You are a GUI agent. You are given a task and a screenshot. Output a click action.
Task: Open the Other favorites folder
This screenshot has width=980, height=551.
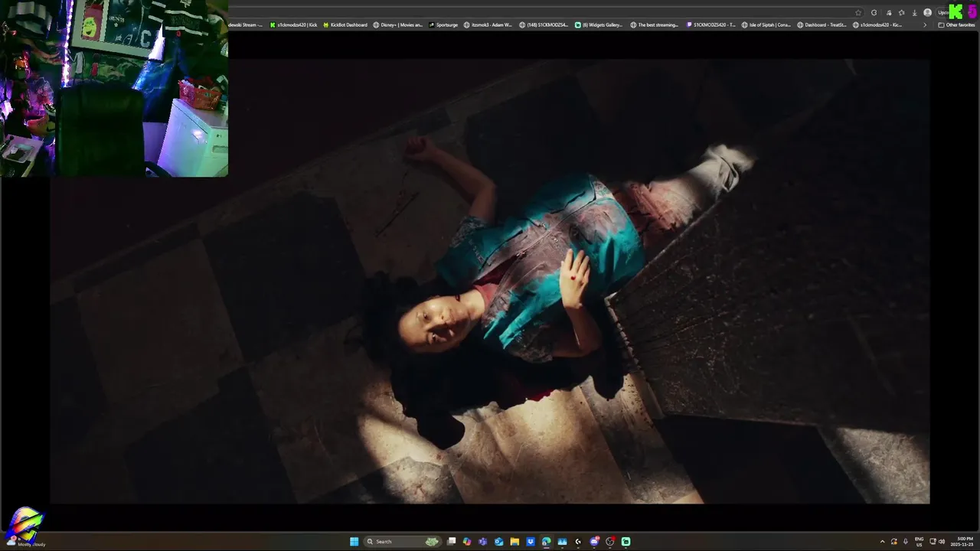click(957, 25)
